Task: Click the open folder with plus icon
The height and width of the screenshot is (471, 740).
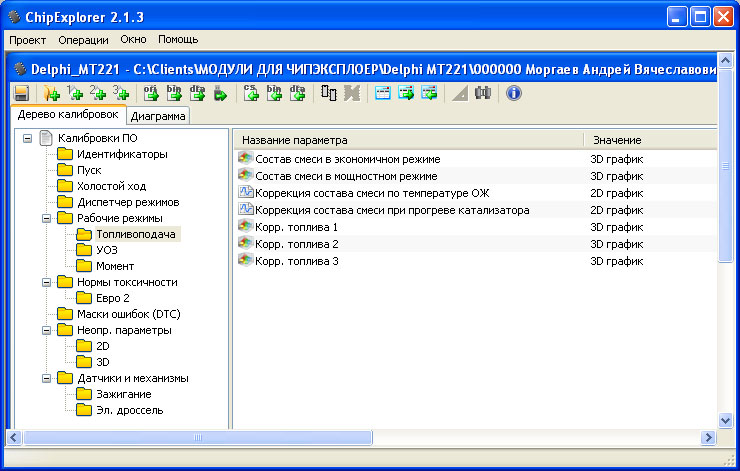Action: click(x=52, y=94)
